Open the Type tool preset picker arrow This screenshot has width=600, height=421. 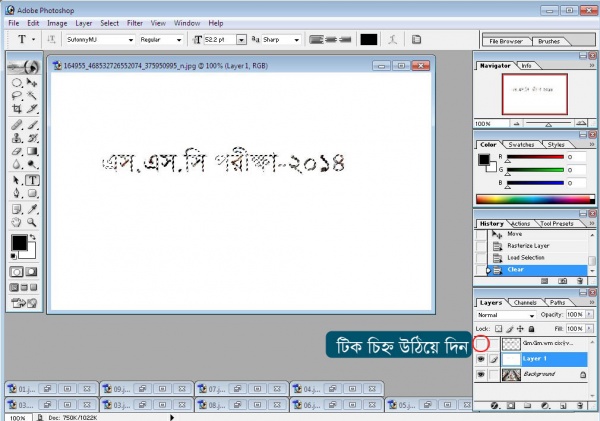point(34,39)
